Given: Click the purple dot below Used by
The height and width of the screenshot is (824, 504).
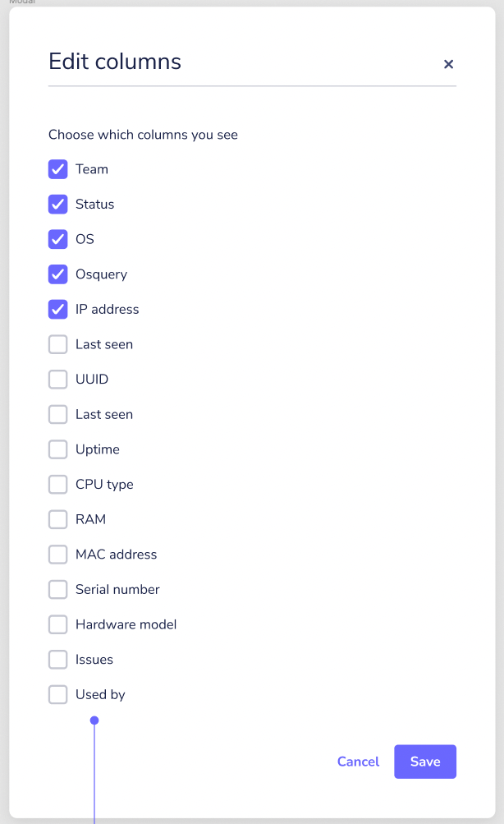Looking at the screenshot, I should click(94, 720).
